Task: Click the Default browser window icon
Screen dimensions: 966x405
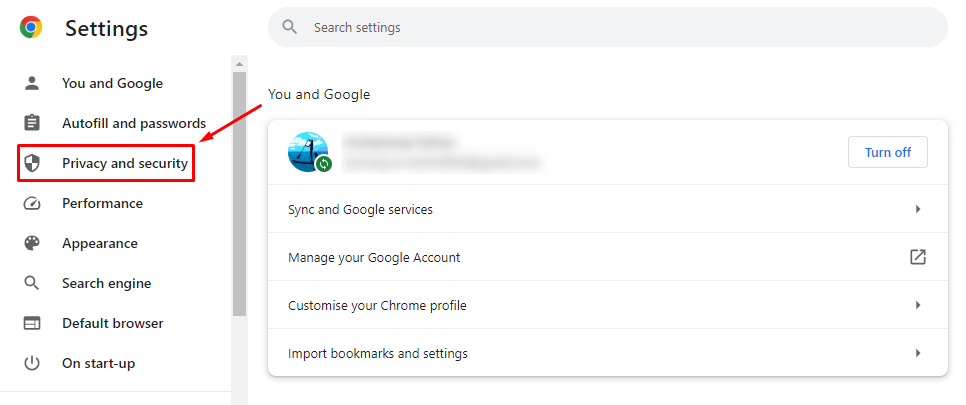Action: click(x=31, y=324)
